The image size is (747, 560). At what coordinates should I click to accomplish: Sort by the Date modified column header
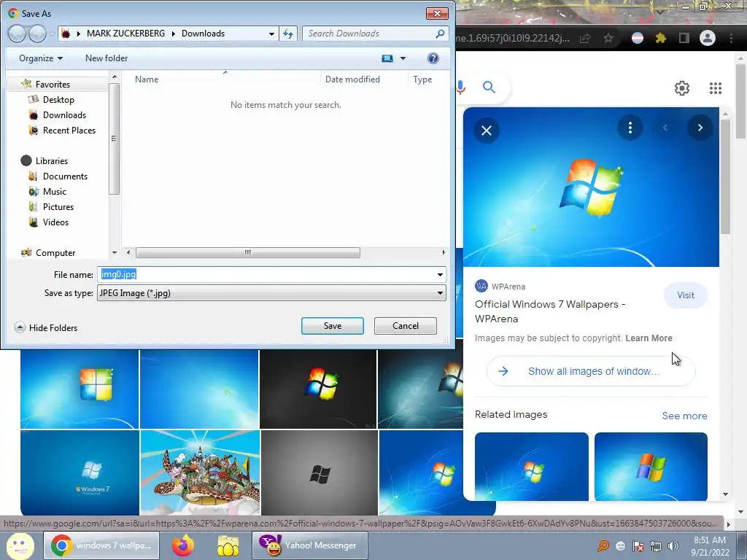[352, 79]
